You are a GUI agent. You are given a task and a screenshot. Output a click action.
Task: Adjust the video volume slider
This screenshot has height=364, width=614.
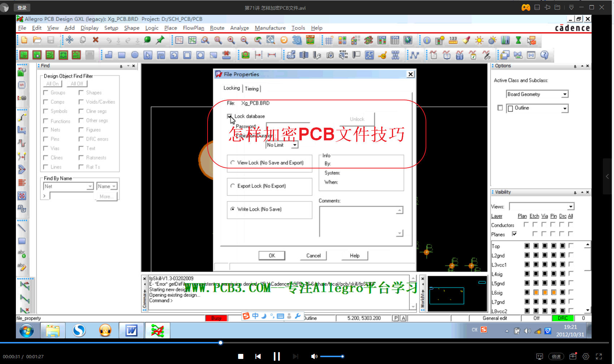click(331, 356)
